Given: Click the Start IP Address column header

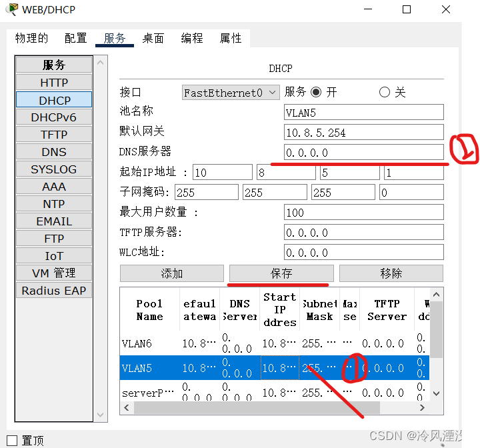Looking at the screenshot, I should 280,309.
